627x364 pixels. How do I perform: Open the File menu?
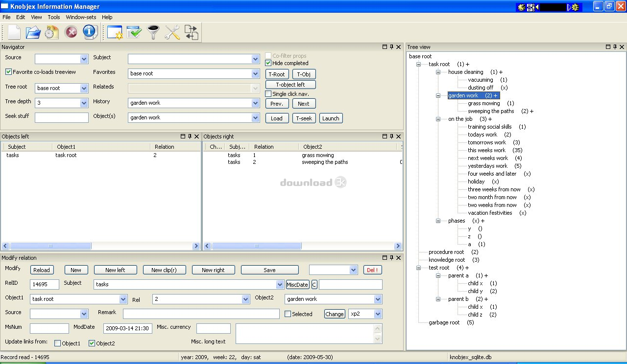[x=6, y=17]
